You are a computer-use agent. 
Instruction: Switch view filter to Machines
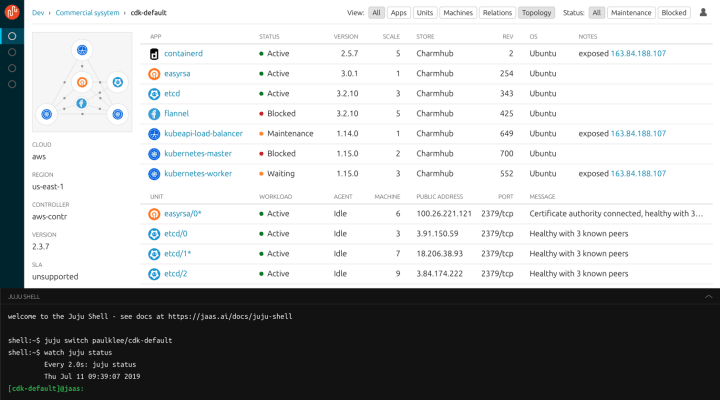(x=458, y=12)
